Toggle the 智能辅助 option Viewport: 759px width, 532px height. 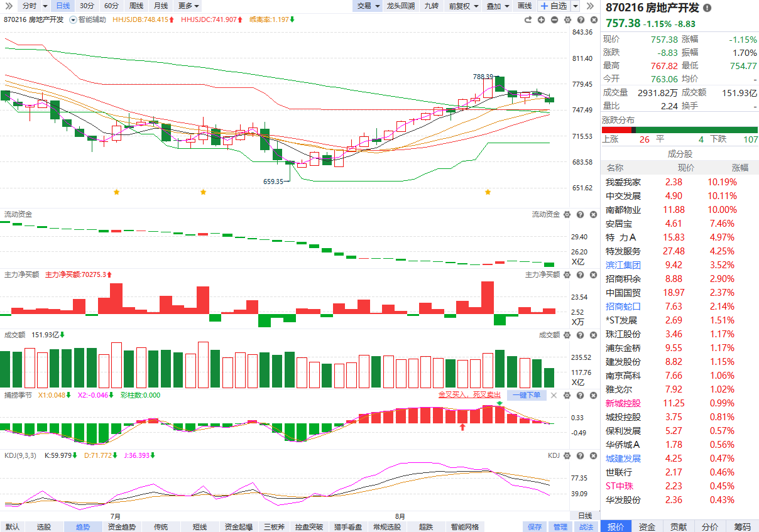(x=88, y=20)
